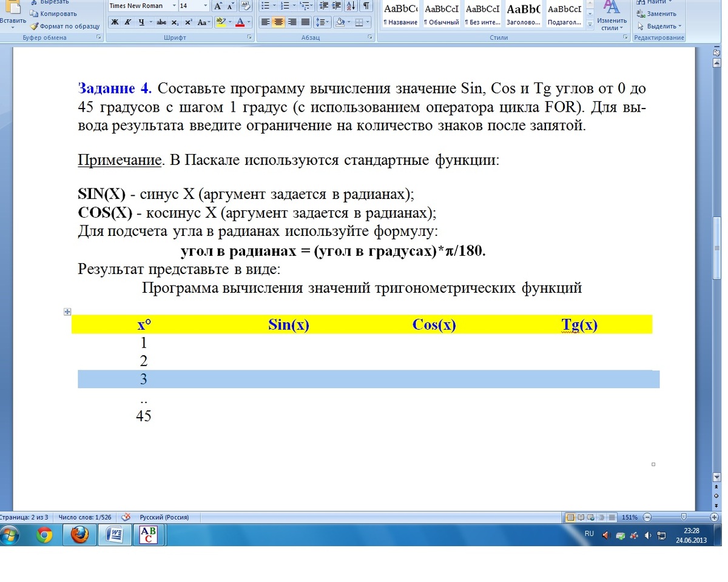Open the shading color dropdown arrow

(349, 22)
